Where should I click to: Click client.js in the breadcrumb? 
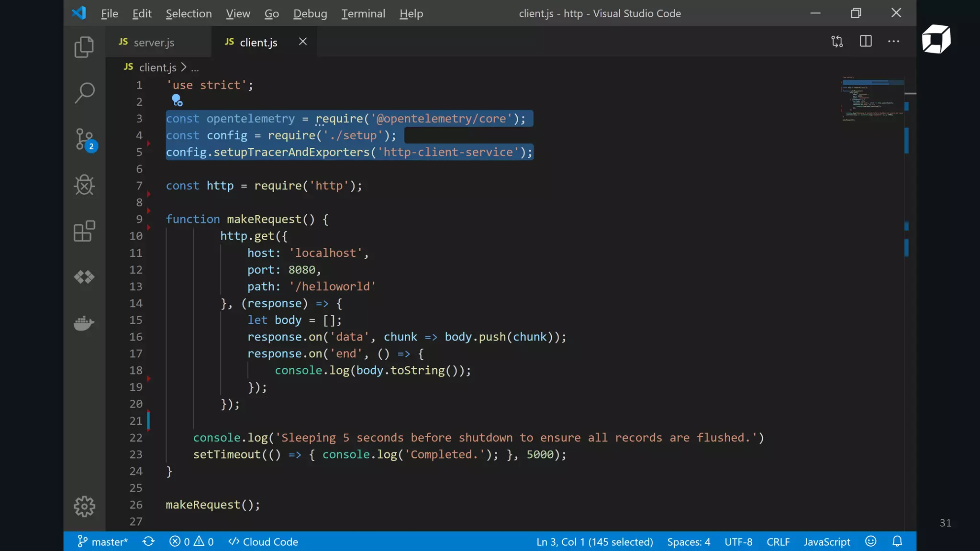pyautogui.click(x=157, y=67)
